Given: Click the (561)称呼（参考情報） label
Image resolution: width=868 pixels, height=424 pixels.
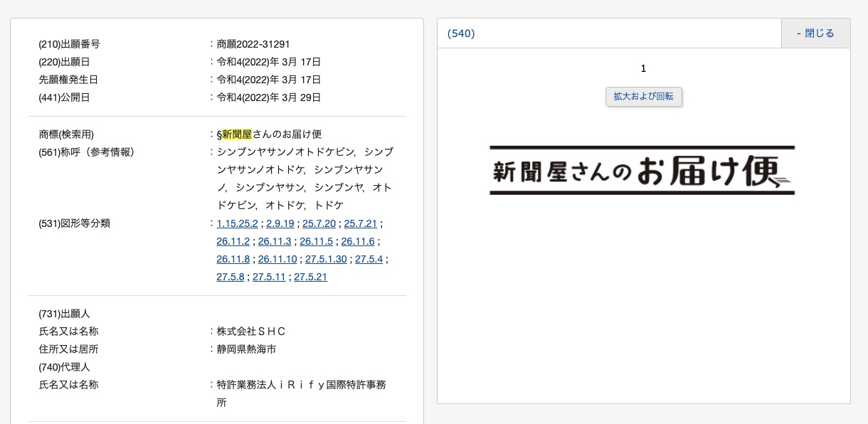Looking at the screenshot, I should pyautogui.click(x=87, y=152).
